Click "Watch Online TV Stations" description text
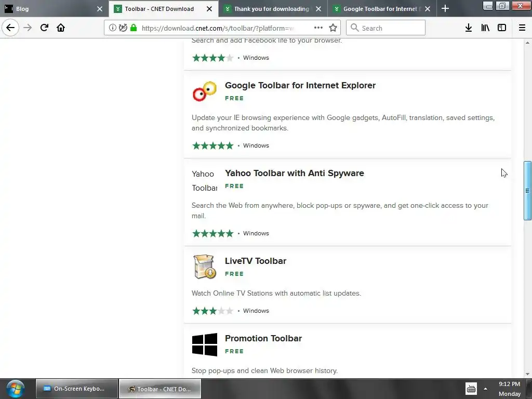Image resolution: width=532 pixels, height=399 pixels. [276, 293]
